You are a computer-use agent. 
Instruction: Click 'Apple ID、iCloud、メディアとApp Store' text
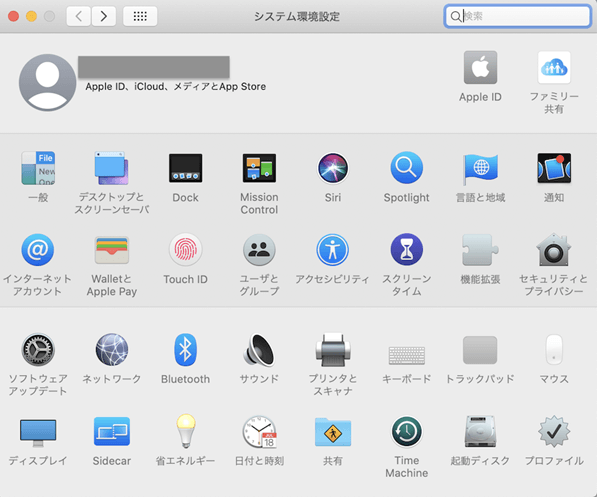pyautogui.click(x=176, y=86)
